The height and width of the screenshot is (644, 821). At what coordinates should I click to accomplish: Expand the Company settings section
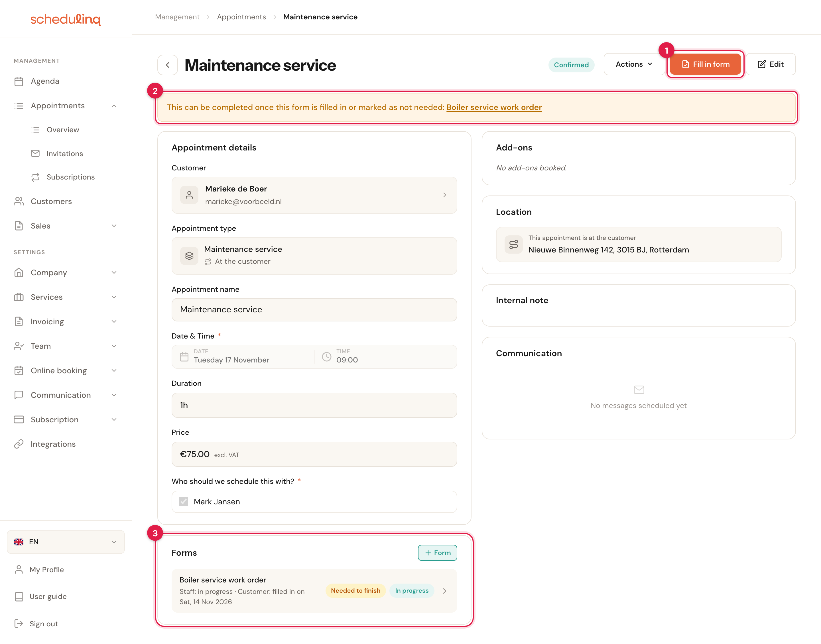[114, 273]
